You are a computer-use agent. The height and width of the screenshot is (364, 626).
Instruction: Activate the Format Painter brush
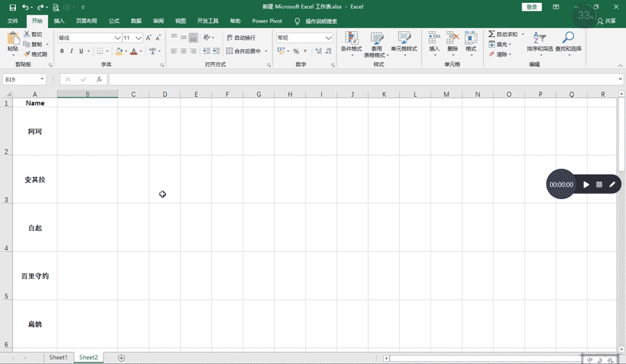click(27, 54)
